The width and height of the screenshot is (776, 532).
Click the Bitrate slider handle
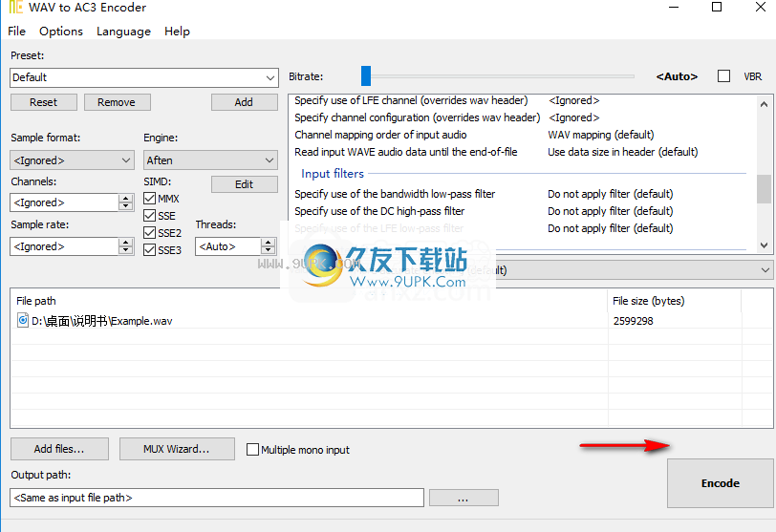366,76
